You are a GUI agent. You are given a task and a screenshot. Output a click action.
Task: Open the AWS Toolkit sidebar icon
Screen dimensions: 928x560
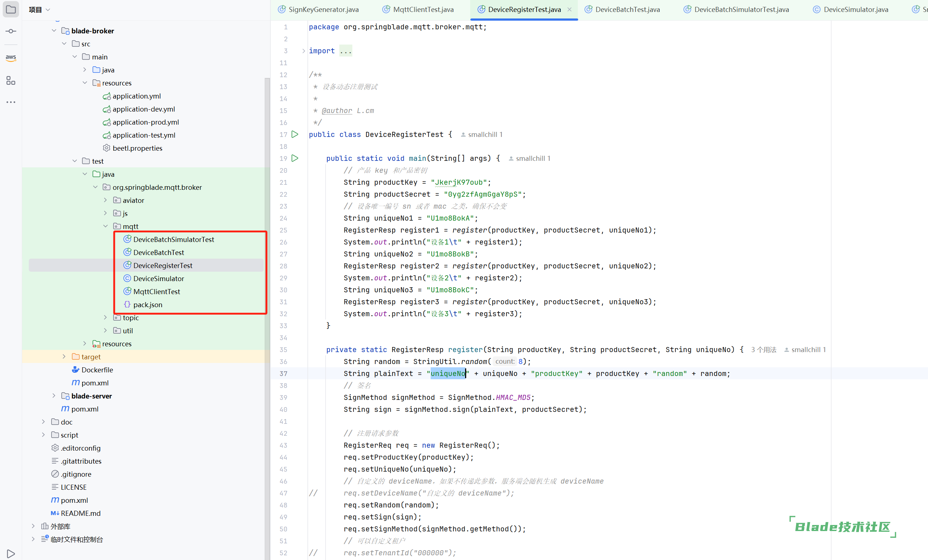[11, 58]
